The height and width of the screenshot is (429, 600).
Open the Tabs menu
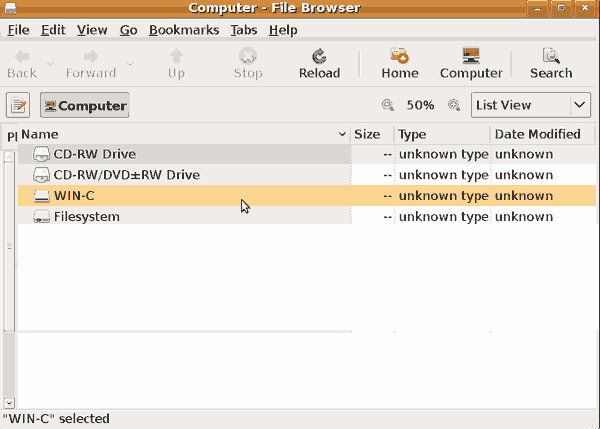(x=244, y=30)
